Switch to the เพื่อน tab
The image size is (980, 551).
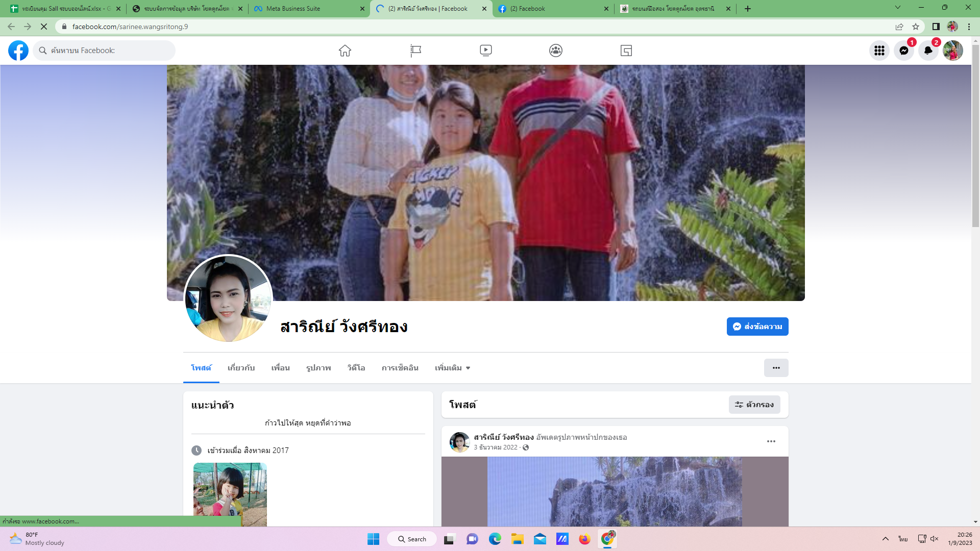[x=280, y=368]
